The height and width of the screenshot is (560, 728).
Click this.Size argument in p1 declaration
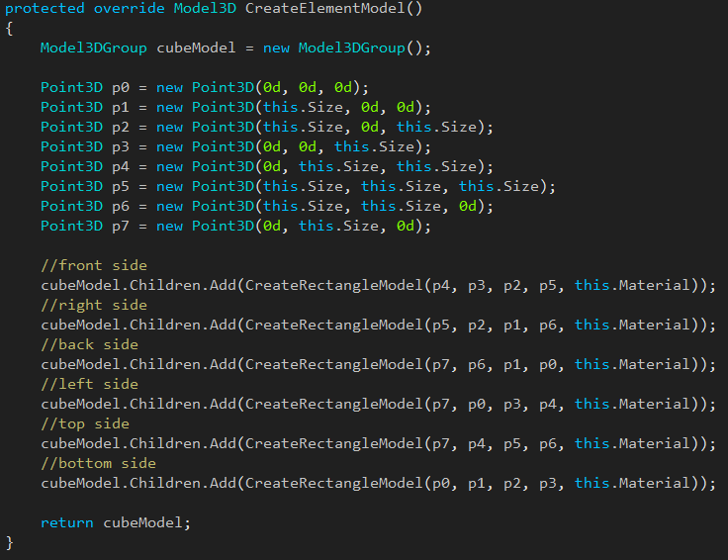303,107
